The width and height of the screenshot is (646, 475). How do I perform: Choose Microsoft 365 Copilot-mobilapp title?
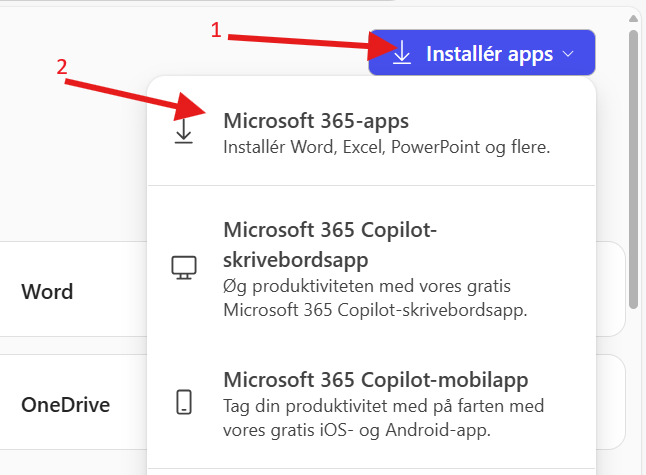(375, 380)
